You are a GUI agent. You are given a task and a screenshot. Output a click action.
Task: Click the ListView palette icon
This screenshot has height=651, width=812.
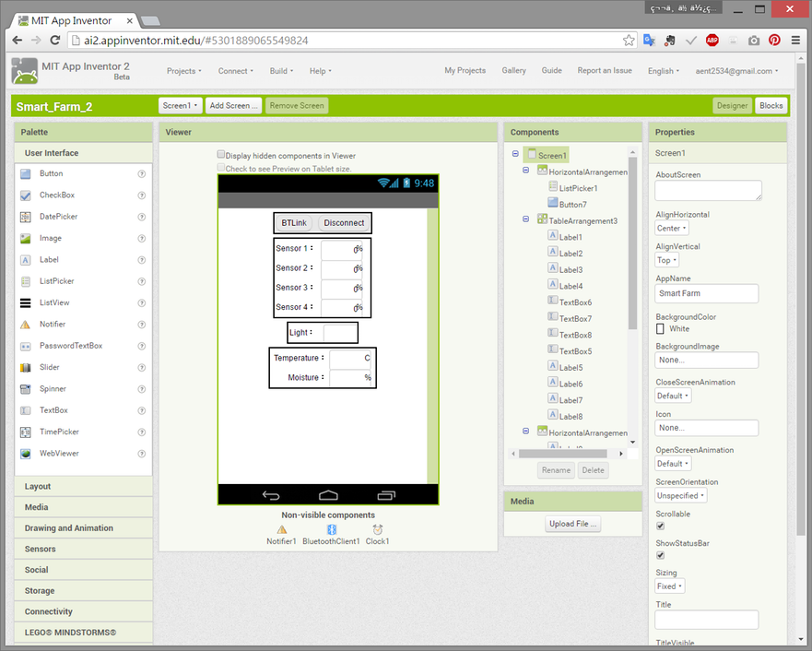click(26, 303)
